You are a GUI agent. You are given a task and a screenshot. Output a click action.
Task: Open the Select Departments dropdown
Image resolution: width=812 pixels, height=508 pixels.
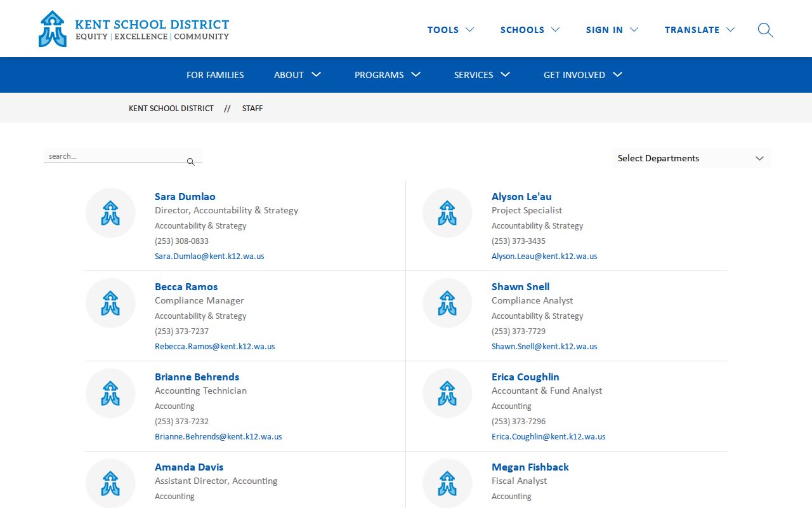click(692, 158)
